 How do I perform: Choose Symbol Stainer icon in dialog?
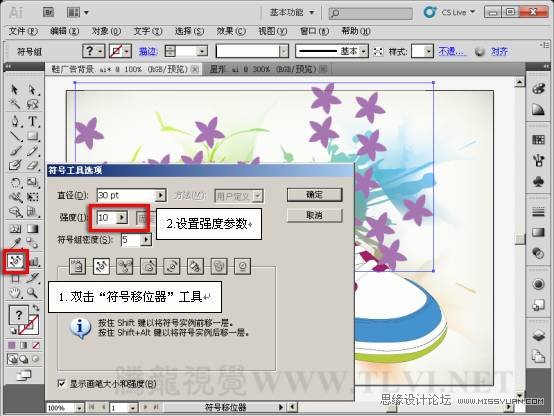click(195, 266)
